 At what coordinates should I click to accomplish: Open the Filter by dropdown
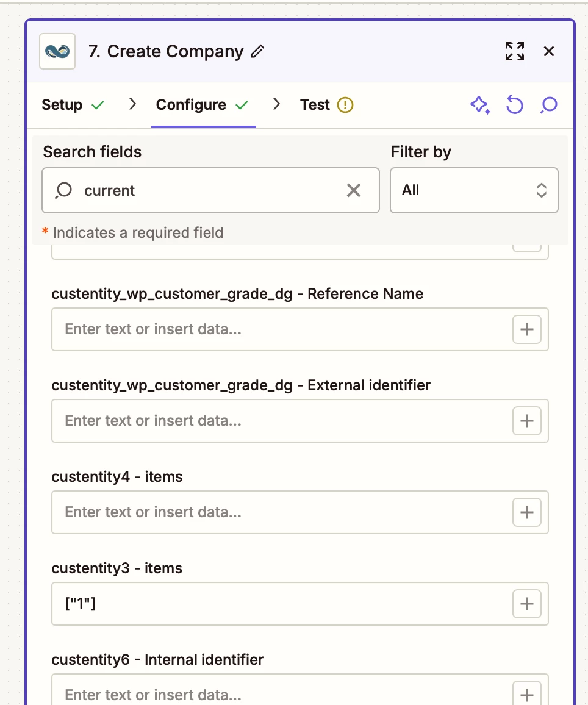474,190
